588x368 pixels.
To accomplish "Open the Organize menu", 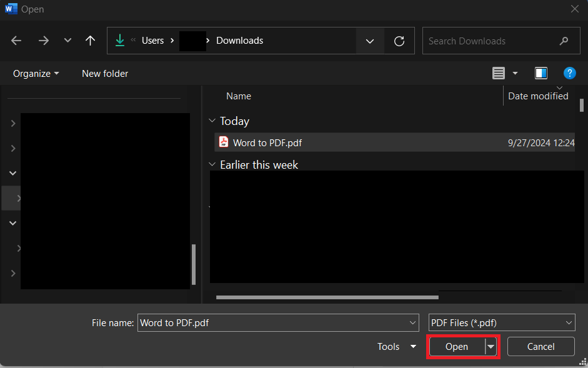I will click(36, 74).
